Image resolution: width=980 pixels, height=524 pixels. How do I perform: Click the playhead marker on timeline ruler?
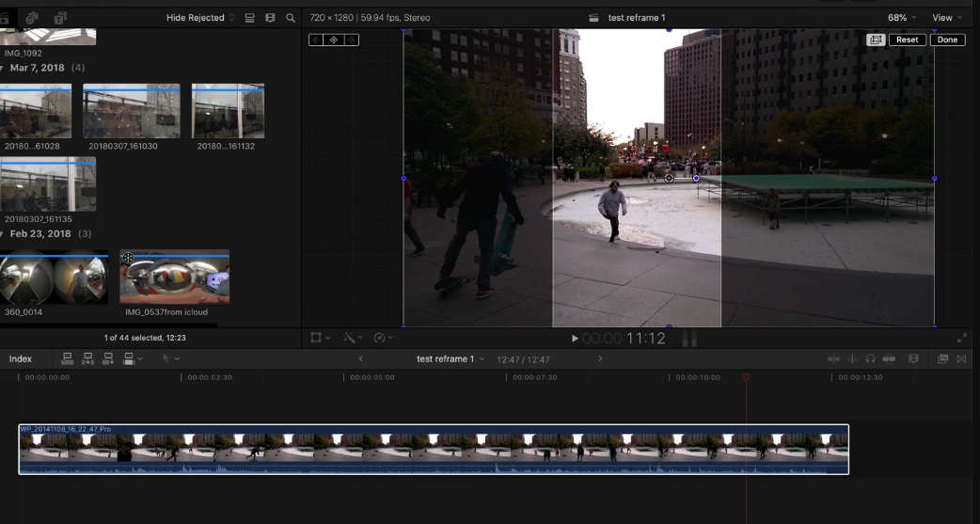pos(747,377)
